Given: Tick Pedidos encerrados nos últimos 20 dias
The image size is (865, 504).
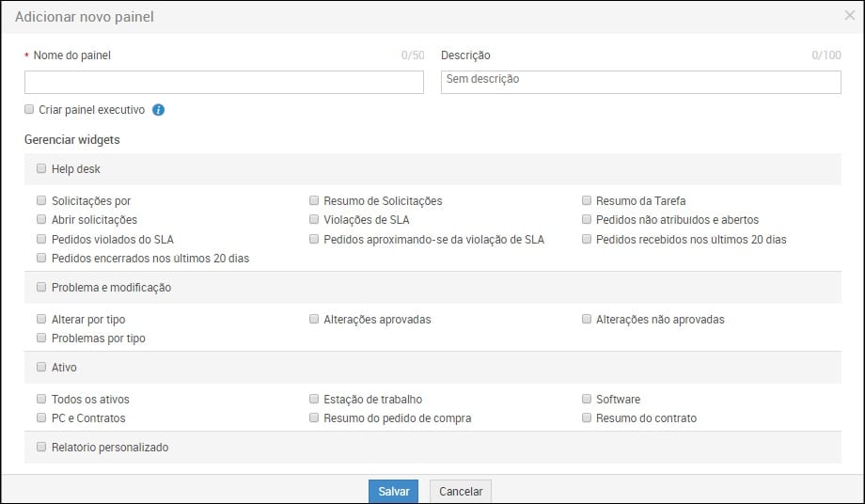Looking at the screenshot, I should (41, 258).
